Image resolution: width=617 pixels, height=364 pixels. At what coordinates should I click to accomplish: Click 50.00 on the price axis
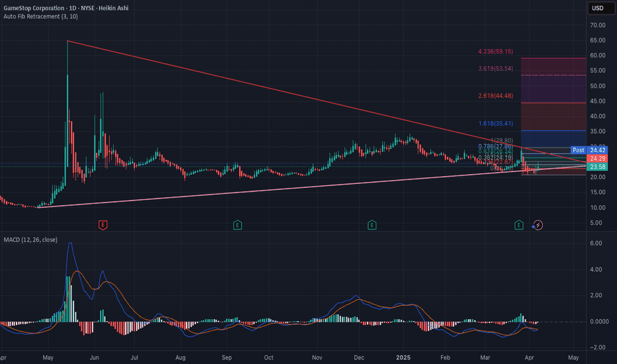click(597, 86)
